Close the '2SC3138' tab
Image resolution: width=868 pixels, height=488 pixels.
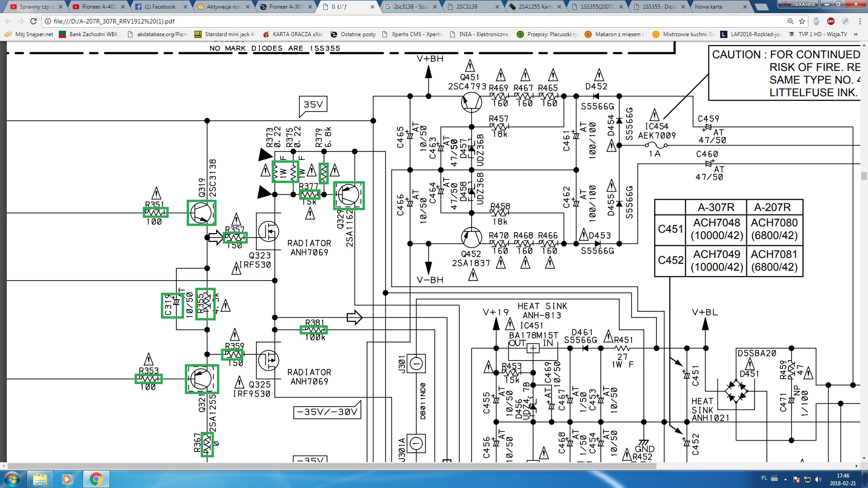497,7
